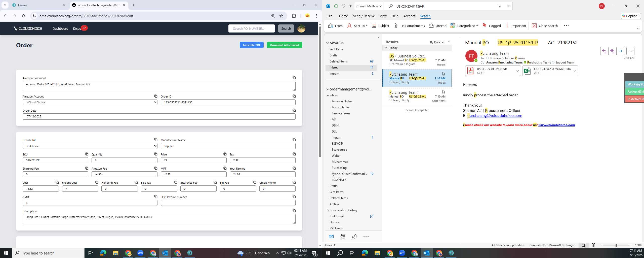Copy the Quantity field value

click(x=156, y=154)
